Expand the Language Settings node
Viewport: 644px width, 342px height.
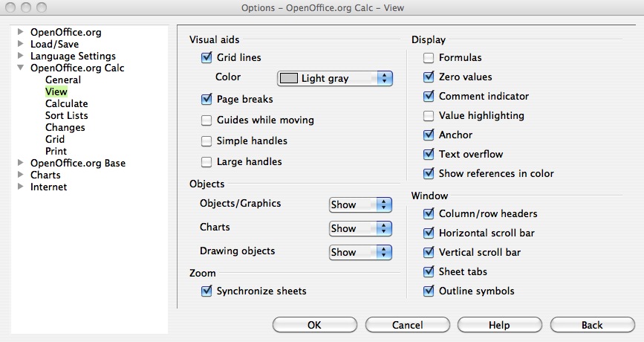pos(20,56)
